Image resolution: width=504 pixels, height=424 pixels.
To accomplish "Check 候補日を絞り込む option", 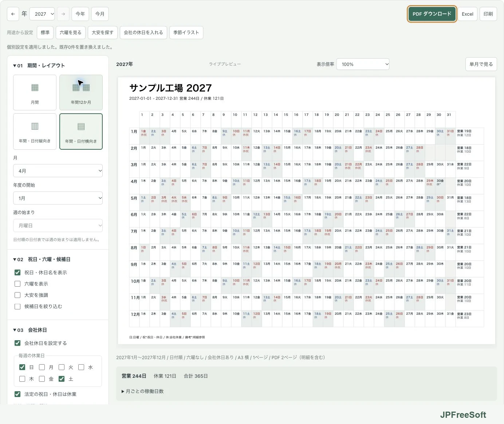I will (x=17, y=306).
